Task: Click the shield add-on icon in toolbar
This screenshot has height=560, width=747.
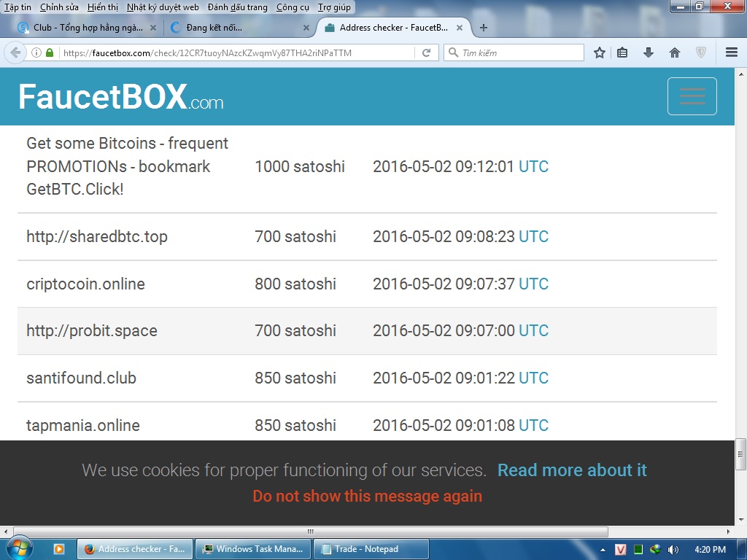Action: point(701,52)
